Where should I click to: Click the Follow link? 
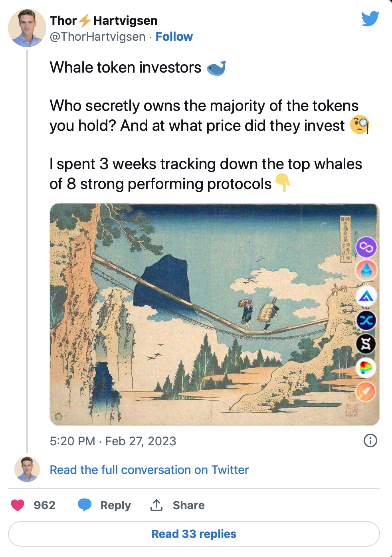click(x=174, y=37)
